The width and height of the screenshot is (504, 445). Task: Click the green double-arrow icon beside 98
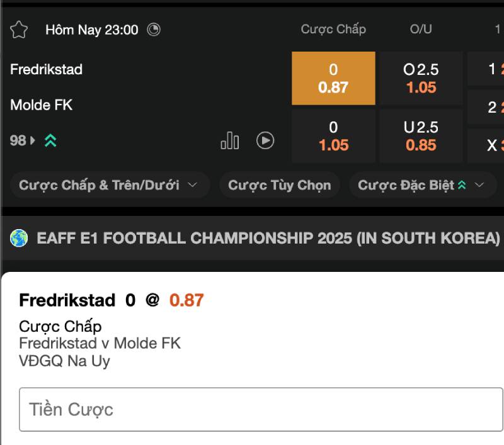coord(50,141)
